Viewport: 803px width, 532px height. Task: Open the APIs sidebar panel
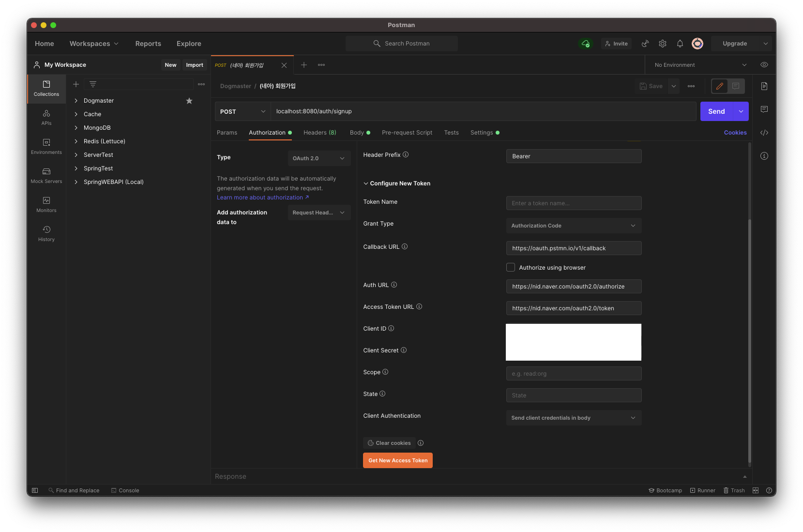pyautogui.click(x=46, y=118)
